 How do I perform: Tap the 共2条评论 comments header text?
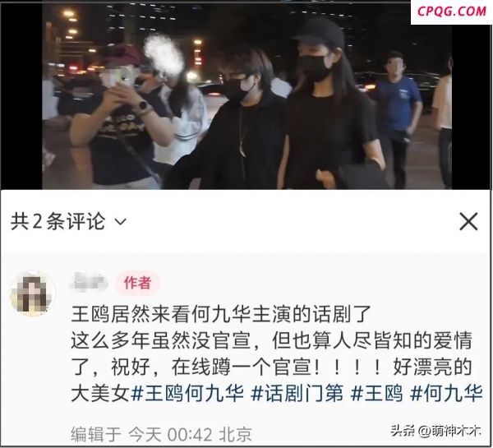click(x=58, y=221)
